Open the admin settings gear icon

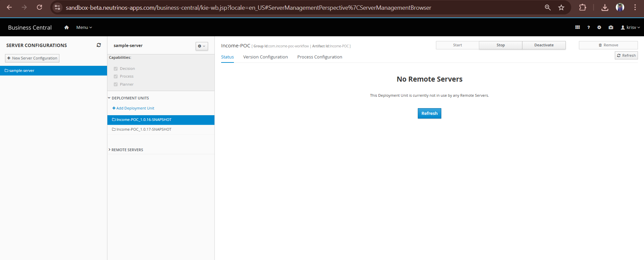tap(599, 28)
